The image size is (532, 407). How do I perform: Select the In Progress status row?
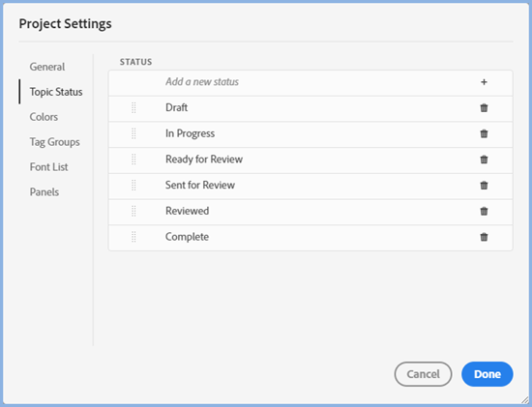pyautogui.click(x=310, y=133)
